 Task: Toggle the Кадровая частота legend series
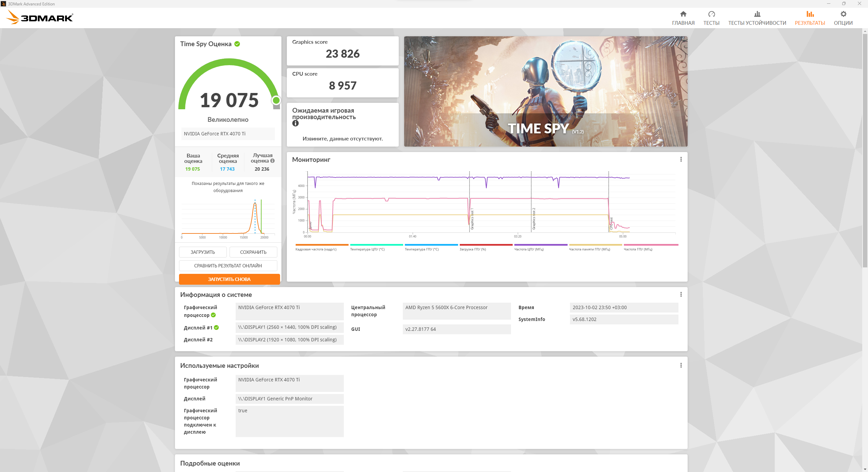(316, 249)
